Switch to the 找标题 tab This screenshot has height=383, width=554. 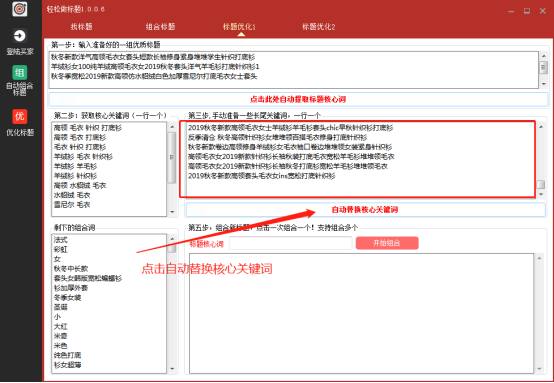coord(81,27)
